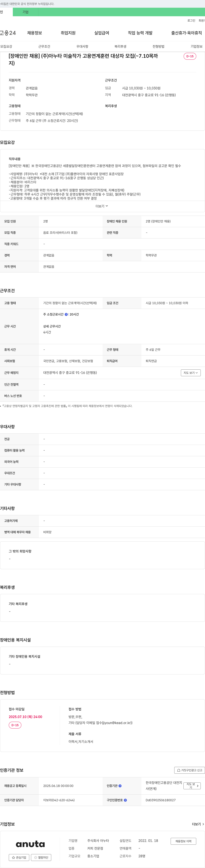Open the 직업 능력 개발 menu
This screenshot has height=868, width=205.
[140, 33]
